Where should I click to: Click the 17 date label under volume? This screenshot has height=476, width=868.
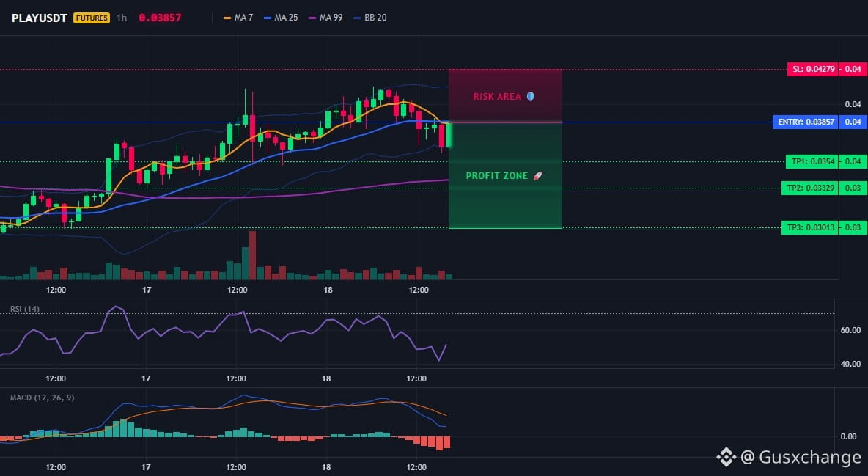pos(147,290)
